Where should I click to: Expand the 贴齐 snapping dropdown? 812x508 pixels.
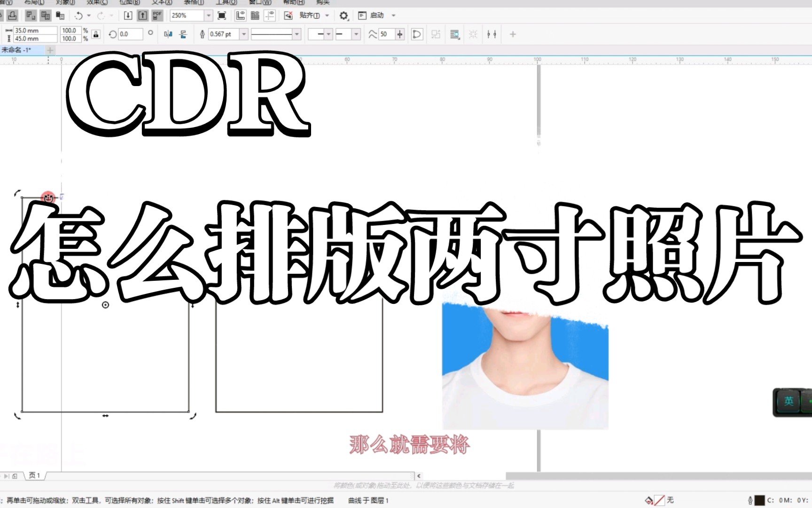(327, 16)
